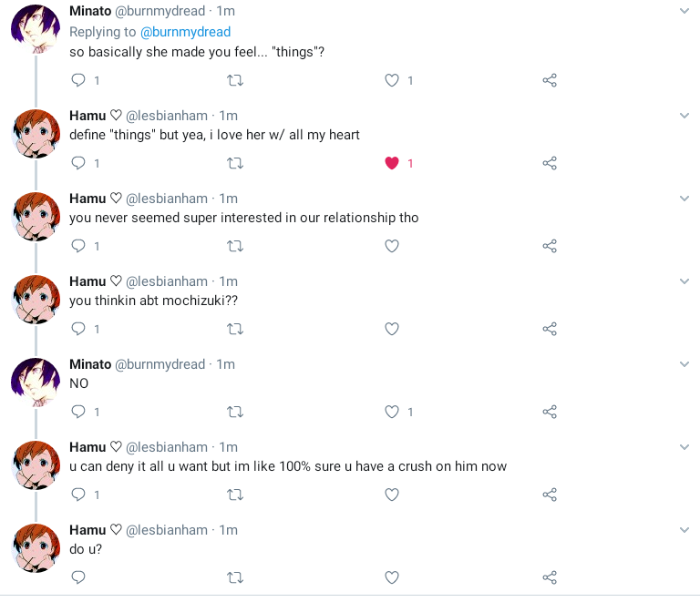The width and height of the screenshot is (700, 602).
Task: Open the chevron menu on the "do u?" tweet
Action: tap(685, 530)
